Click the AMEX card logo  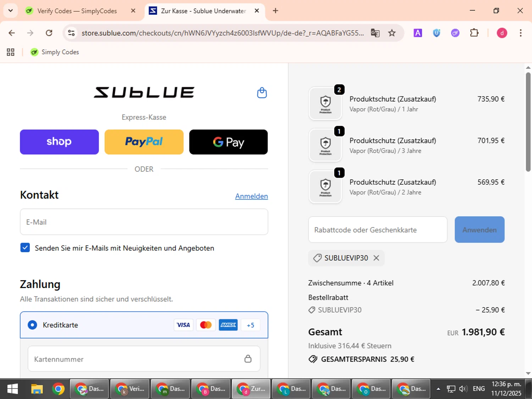228,325
